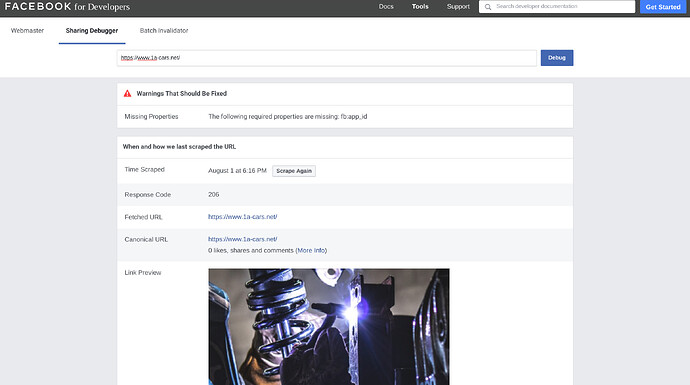The image size is (690, 385).
Task: Click the red warning triangle icon
Action: (x=127, y=93)
